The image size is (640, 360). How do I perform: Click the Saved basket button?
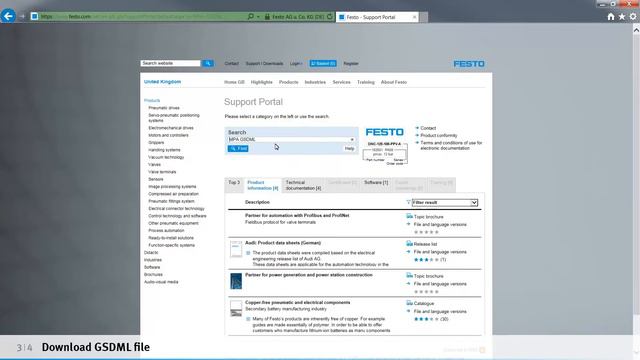point(323,63)
